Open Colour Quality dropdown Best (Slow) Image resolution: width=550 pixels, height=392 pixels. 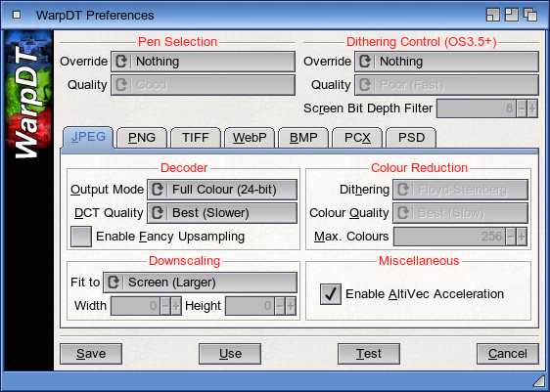pos(460,213)
